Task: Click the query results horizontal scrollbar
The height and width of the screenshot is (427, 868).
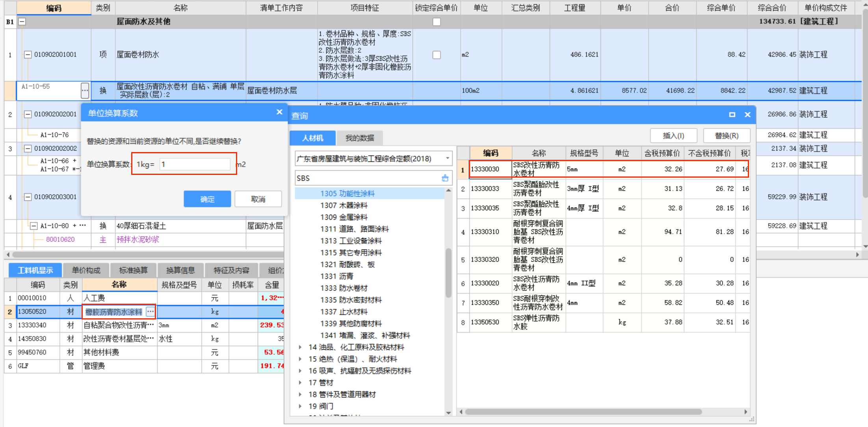Action: tap(583, 412)
